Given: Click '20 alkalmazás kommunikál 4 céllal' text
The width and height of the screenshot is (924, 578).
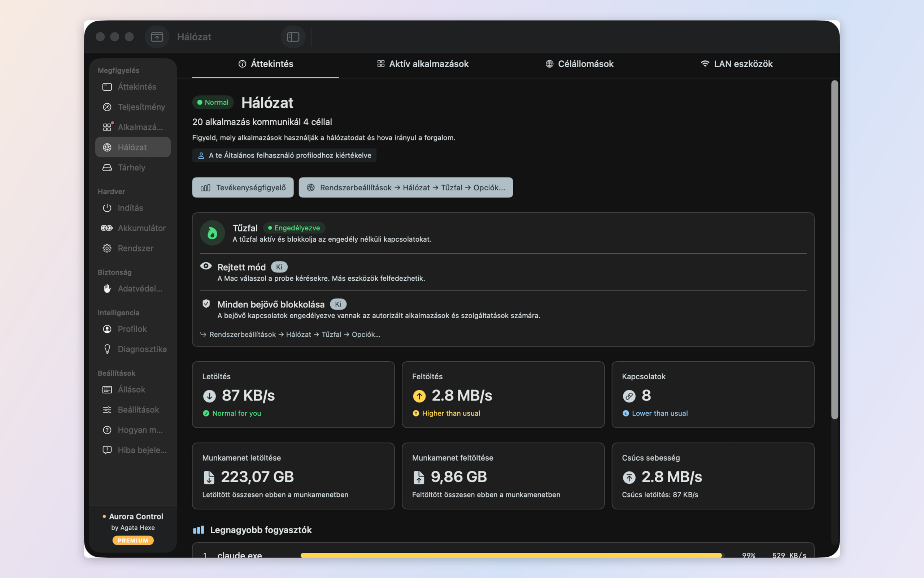Looking at the screenshot, I should click(x=262, y=122).
